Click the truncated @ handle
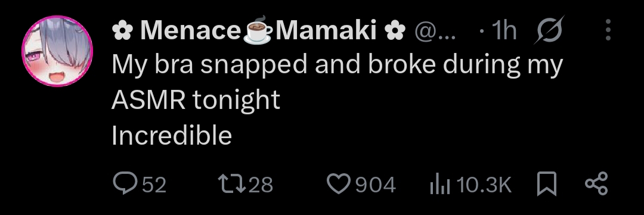Viewport: 644px width, 215px height. pyautogui.click(x=435, y=30)
